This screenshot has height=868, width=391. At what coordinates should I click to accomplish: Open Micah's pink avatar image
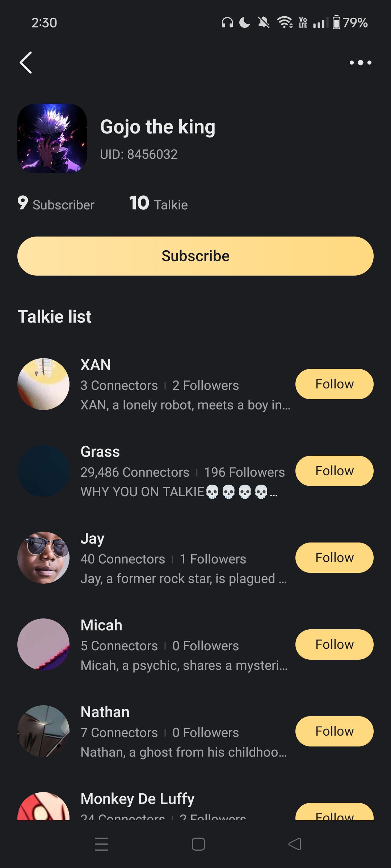[x=43, y=644]
